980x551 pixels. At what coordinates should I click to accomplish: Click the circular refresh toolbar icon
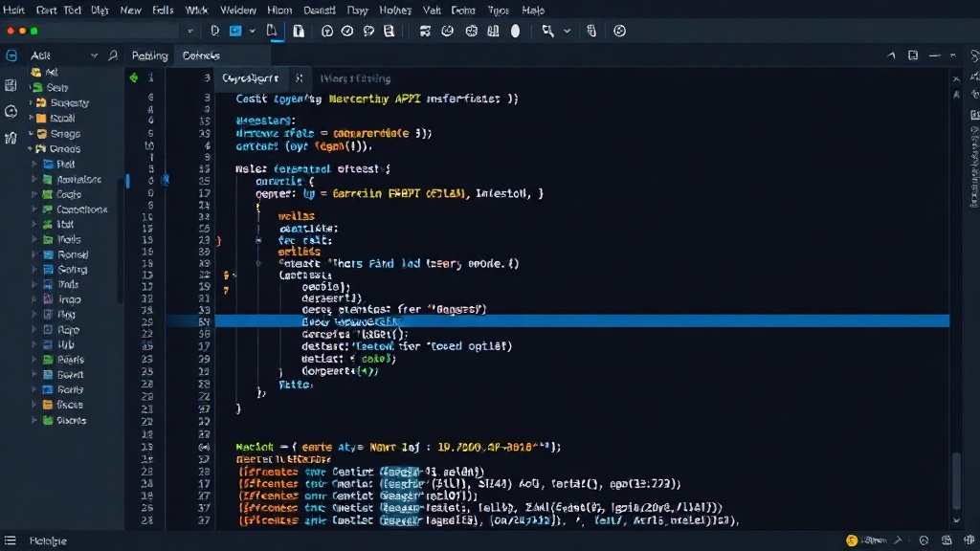448,32
